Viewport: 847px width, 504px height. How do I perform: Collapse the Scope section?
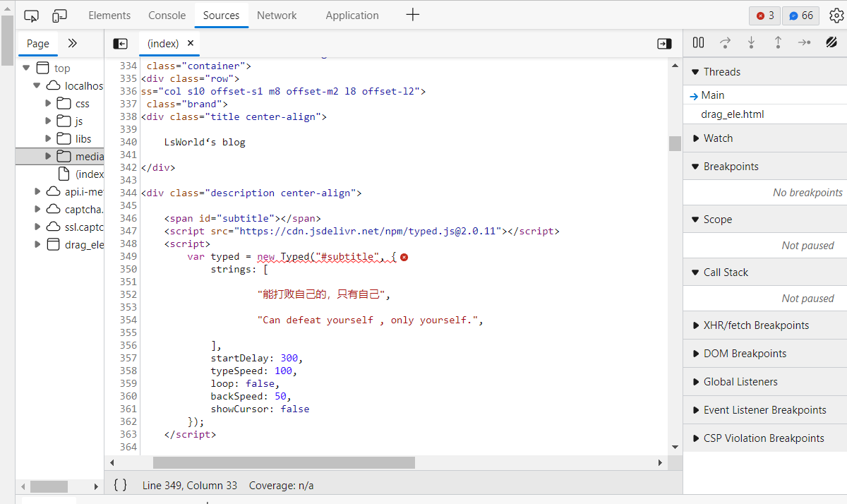click(x=765, y=220)
